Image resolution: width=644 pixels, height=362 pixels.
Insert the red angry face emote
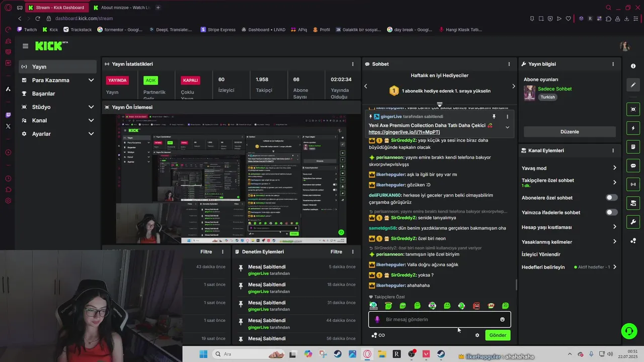point(476,306)
